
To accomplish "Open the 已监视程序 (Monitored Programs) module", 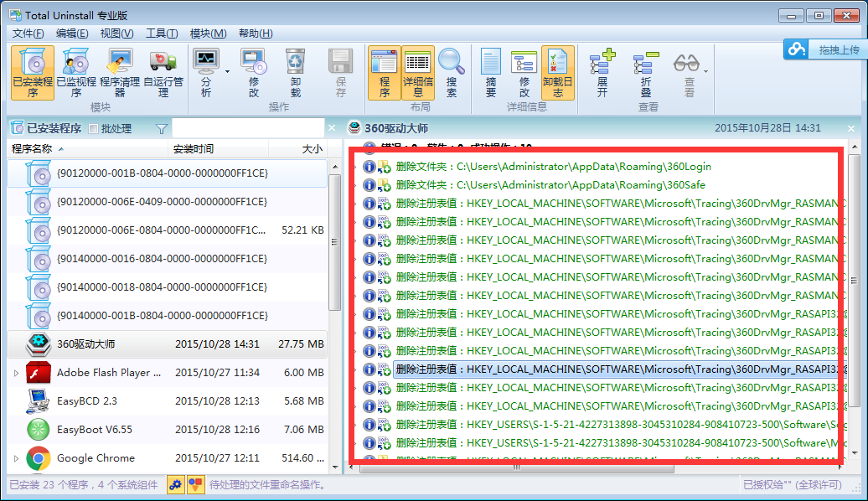I will [x=76, y=72].
